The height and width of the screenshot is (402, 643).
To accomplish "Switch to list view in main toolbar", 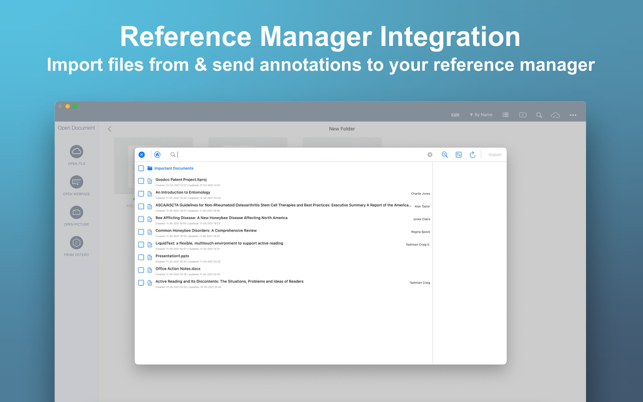I will 505,115.
